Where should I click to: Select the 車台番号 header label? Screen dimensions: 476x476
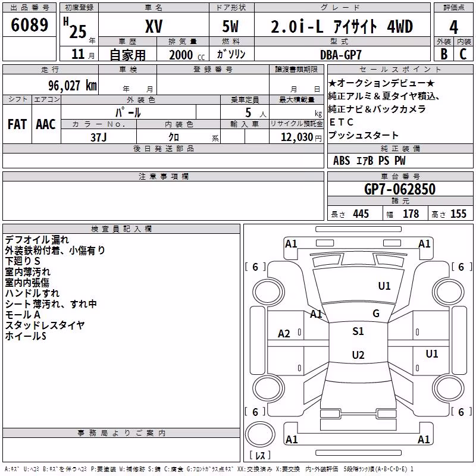(x=400, y=176)
